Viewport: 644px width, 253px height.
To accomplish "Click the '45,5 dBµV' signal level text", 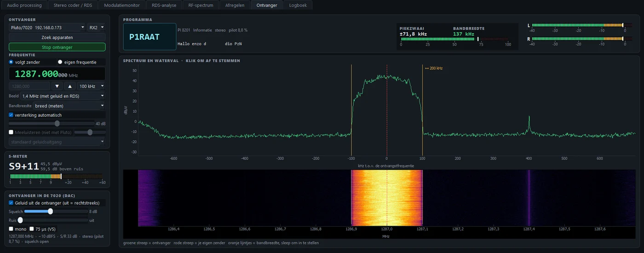I will point(52,164).
